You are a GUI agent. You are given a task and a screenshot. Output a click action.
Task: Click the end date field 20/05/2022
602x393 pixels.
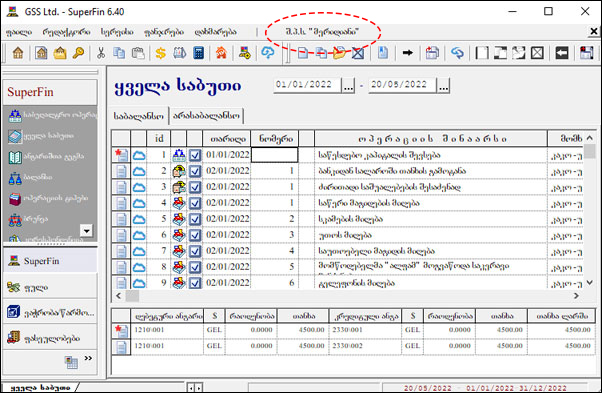click(x=402, y=85)
